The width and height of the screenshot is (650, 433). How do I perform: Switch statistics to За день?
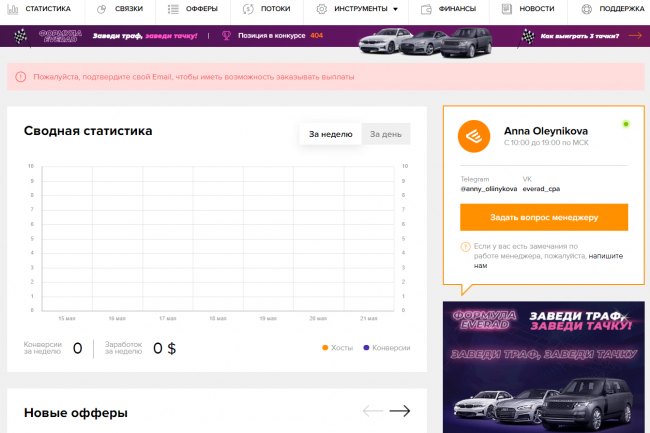(385, 134)
